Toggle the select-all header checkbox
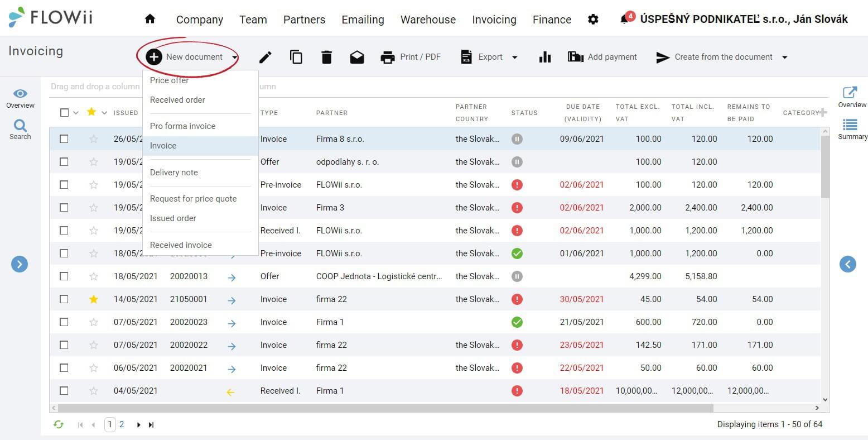Screen dimensions: 868x440 pyautogui.click(x=64, y=112)
